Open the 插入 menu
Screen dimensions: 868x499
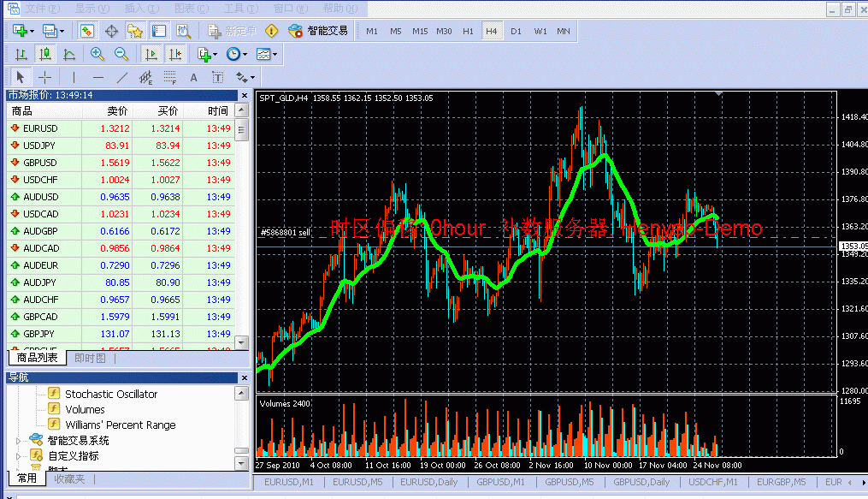(134, 9)
